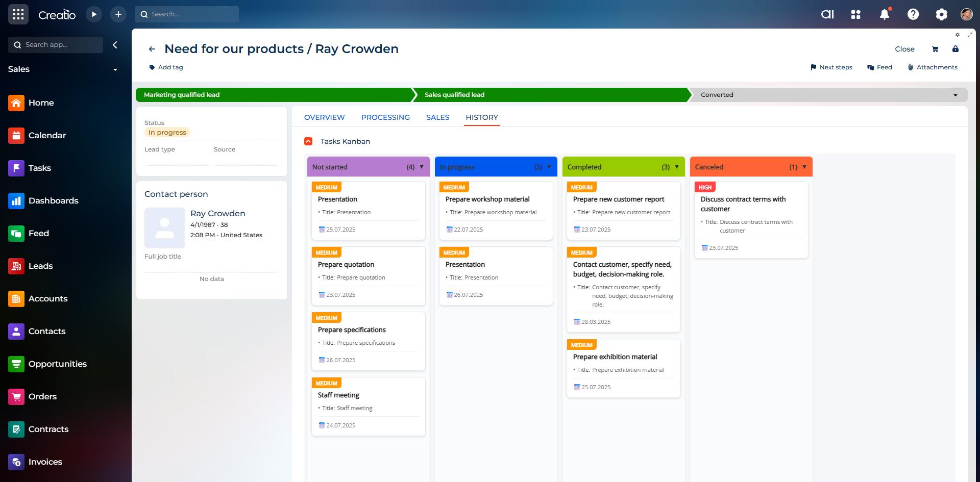Open system settings gear icon
Screen dimensions: 980x482
click(x=942, y=14)
